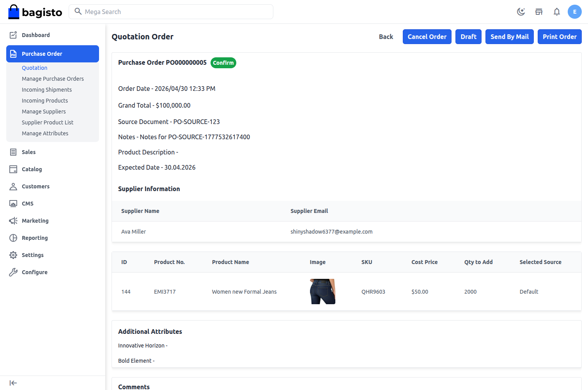This screenshot has height=390, width=588.
Task: Click the storefront icon in the header
Action: click(538, 12)
